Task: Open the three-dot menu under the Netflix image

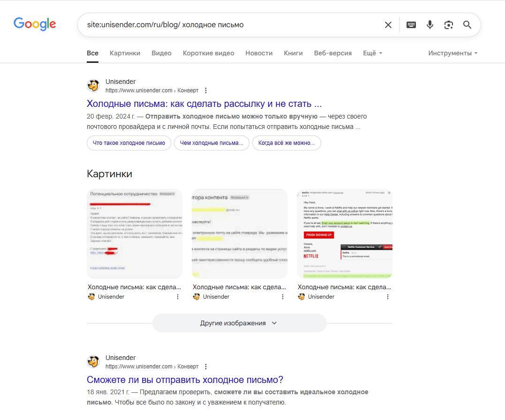Action: click(388, 297)
